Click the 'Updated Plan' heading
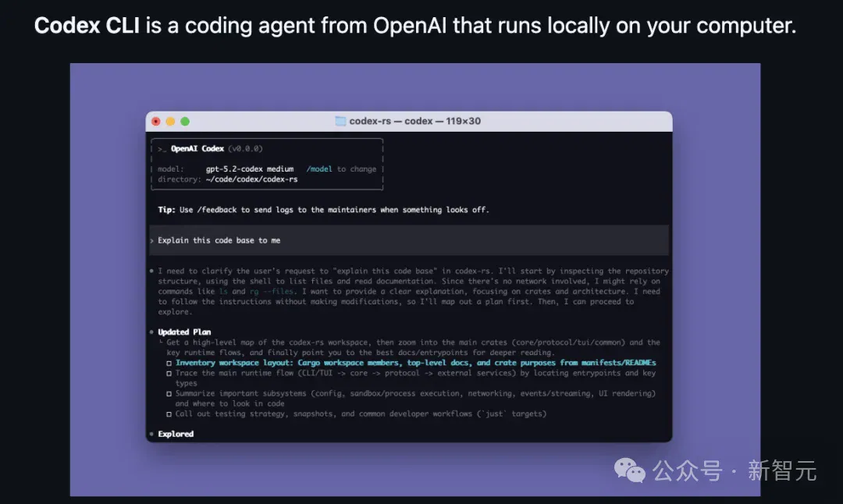The width and height of the screenshot is (843, 504). click(x=184, y=332)
